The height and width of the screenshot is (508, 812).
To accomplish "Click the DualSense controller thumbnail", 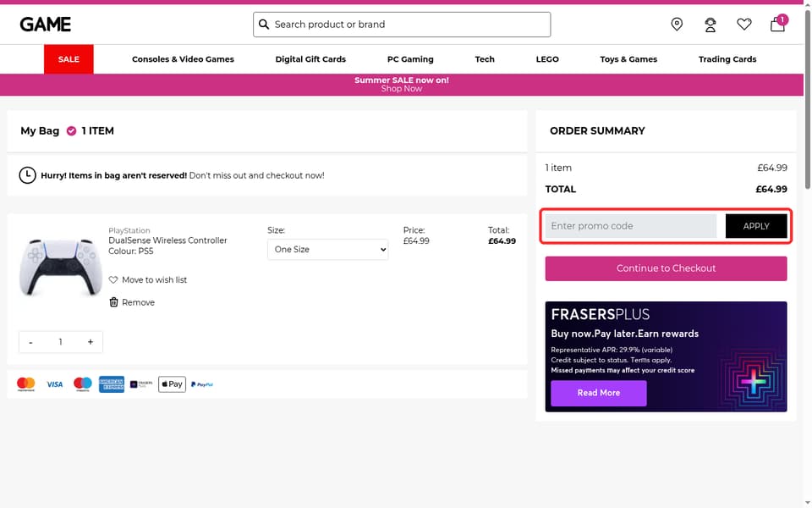I will pyautogui.click(x=61, y=267).
